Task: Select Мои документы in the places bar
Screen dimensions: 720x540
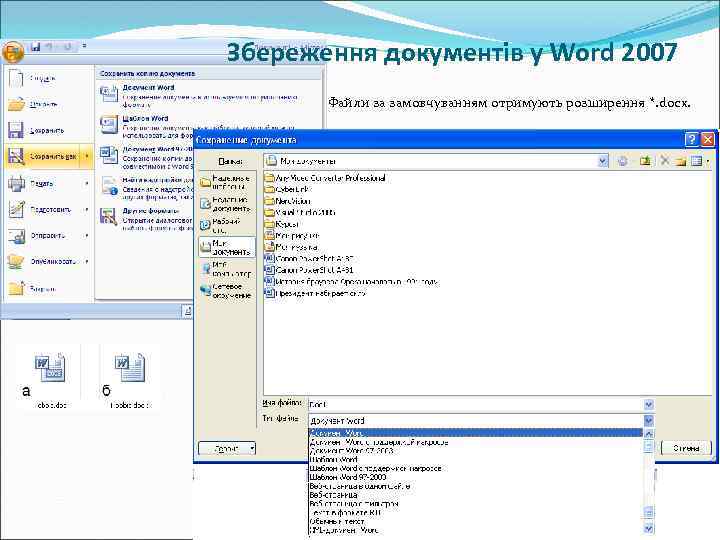Action: pos(227,247)
